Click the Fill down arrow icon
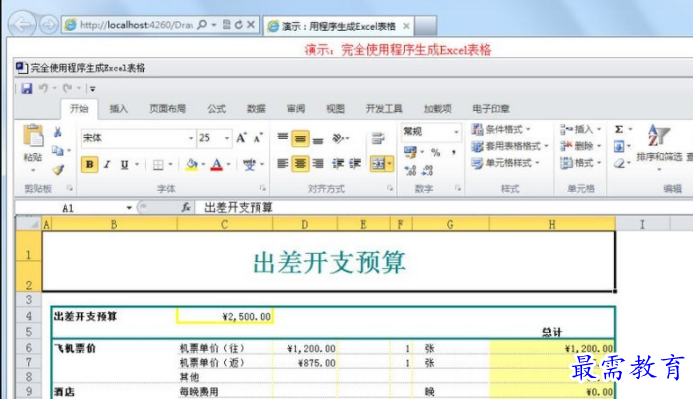The image size is (693, 399). tap(619, 146)
